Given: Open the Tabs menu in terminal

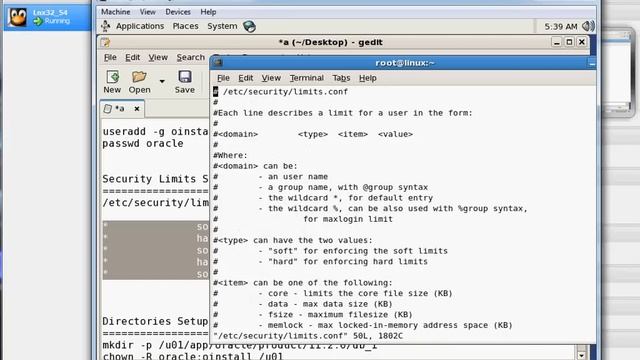Looking at the screenshot, I should [341, 78].
